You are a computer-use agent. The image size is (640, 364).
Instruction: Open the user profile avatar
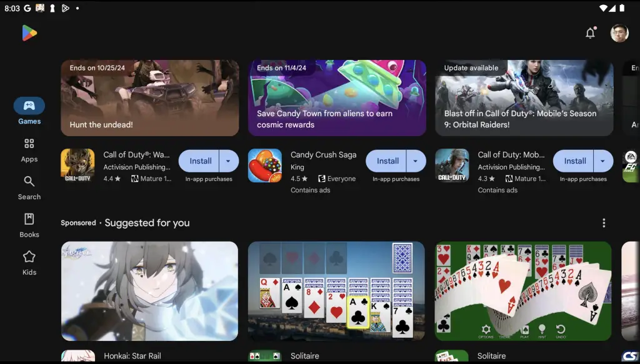click(619, 33)
